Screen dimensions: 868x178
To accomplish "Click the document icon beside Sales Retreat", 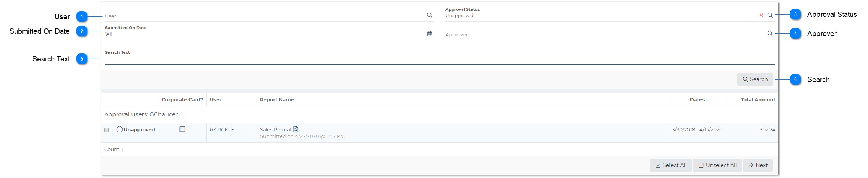I will click(296, 129).
